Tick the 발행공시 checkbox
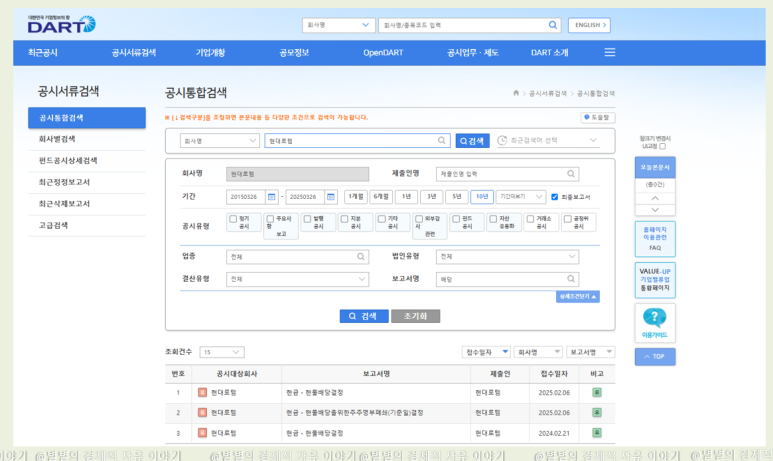The height and width of the screenshot is (461, 773). point(307,219)
